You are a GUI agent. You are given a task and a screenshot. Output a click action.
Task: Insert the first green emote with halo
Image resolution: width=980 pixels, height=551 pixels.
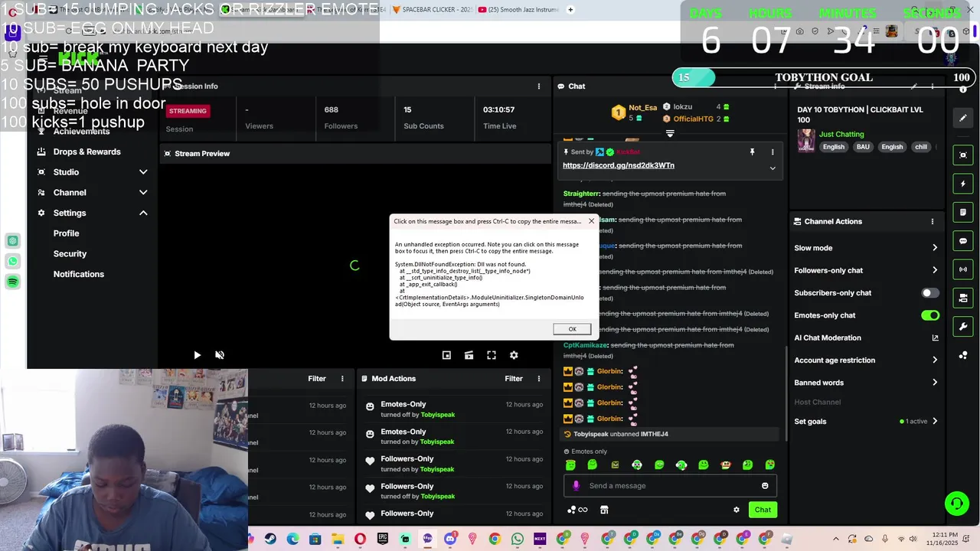570,465
